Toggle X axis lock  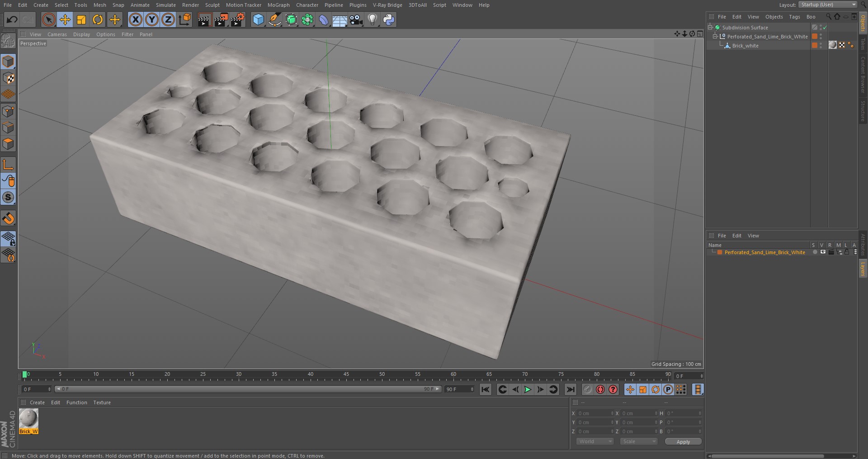135,19
